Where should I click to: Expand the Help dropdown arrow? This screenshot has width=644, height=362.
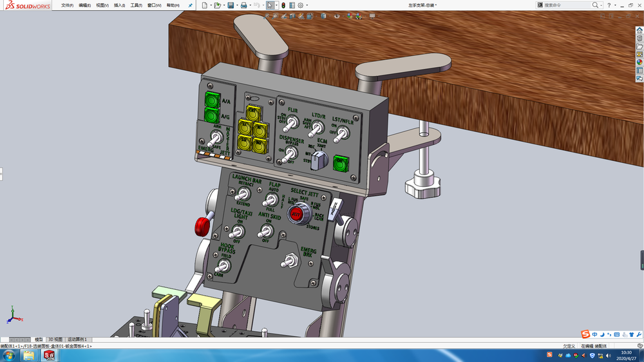615,5
